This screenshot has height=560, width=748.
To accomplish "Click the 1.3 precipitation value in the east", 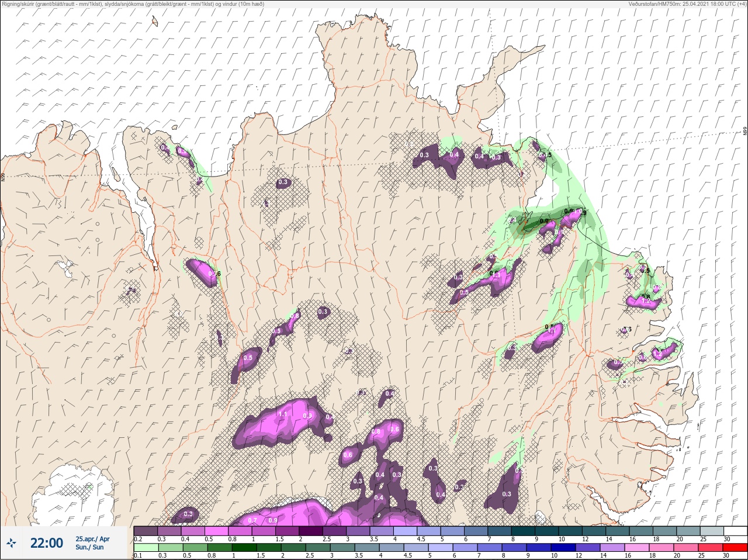I will 626,330.
